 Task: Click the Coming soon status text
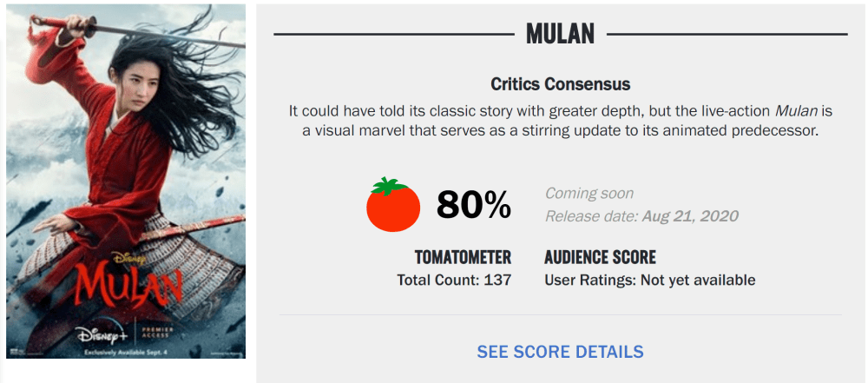[589, 193]
